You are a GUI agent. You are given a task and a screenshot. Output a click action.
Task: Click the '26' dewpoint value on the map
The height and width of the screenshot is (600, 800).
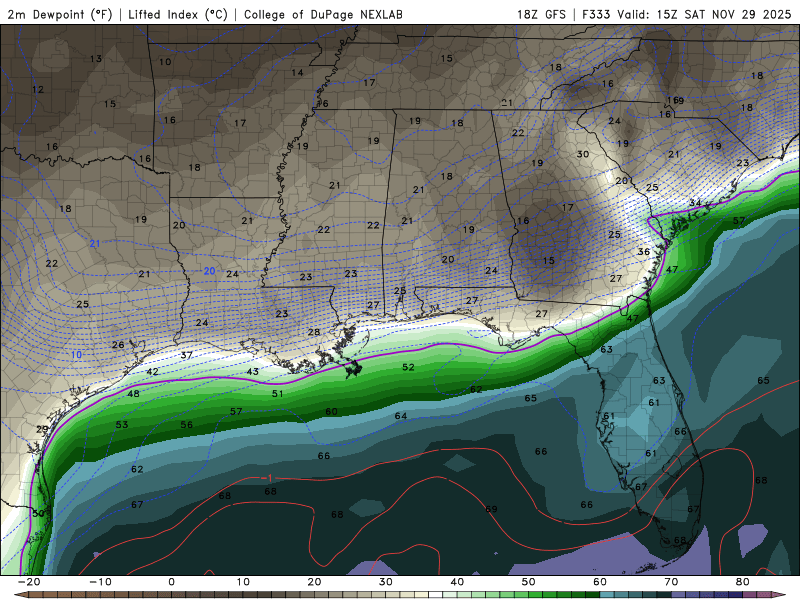coord(118,344)
